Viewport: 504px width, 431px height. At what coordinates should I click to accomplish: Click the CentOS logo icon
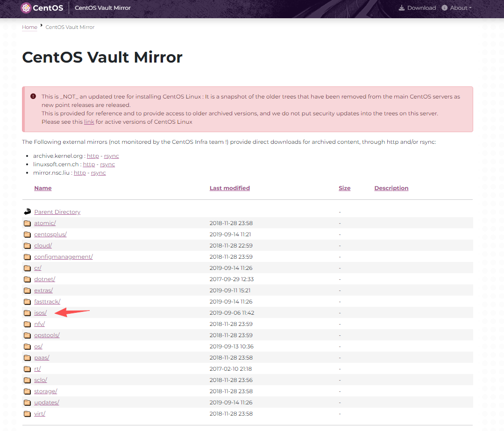26,8
